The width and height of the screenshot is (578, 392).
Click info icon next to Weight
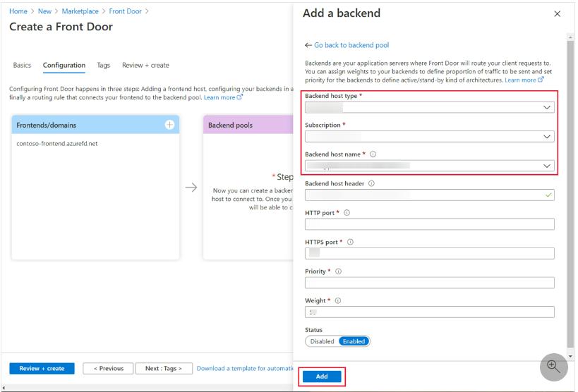tap(337, 300)
